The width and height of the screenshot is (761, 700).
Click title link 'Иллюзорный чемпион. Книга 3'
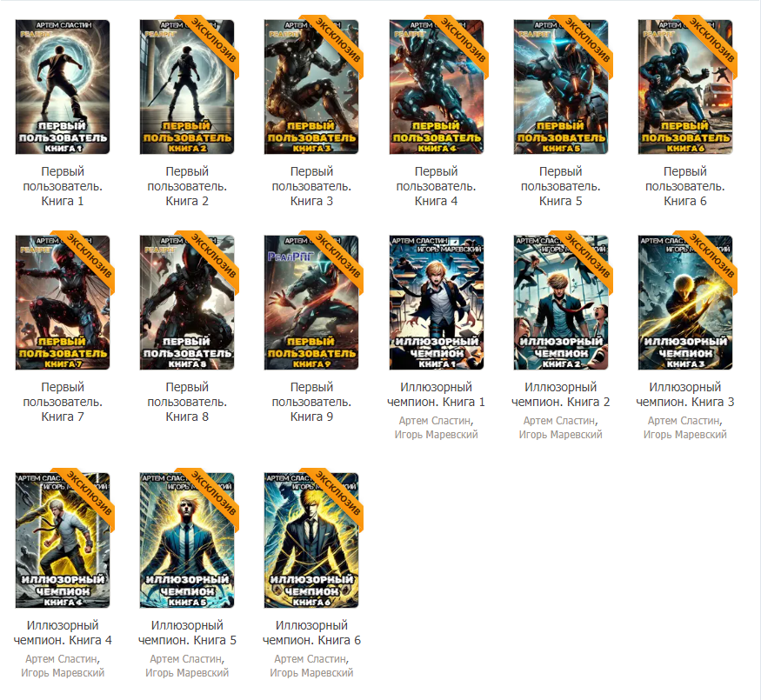(685, 395)
